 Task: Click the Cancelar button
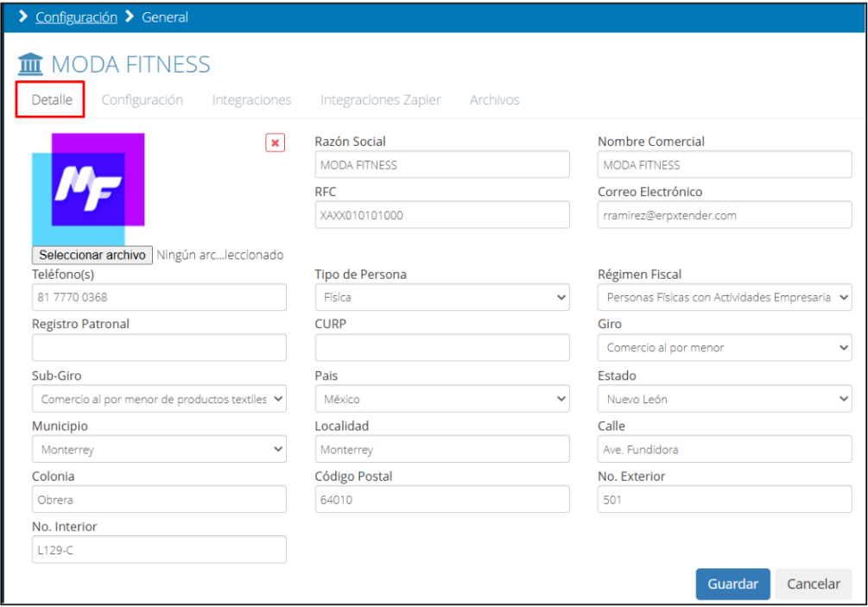(814, 584)
